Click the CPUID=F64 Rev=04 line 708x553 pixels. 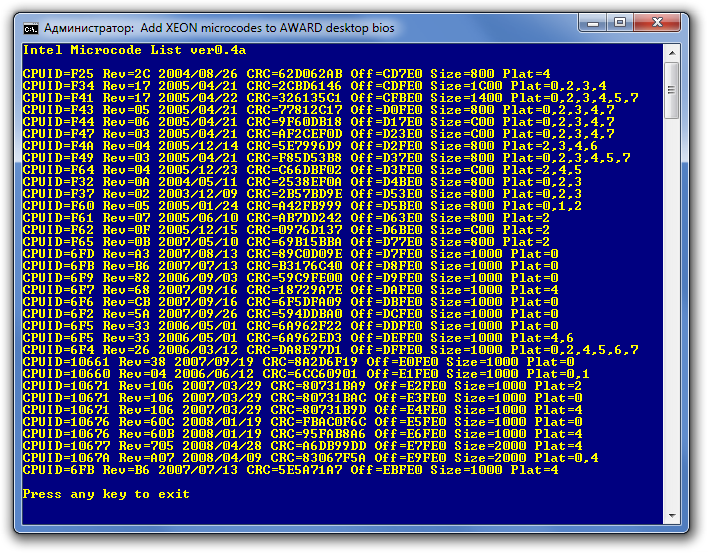point(302,170)
